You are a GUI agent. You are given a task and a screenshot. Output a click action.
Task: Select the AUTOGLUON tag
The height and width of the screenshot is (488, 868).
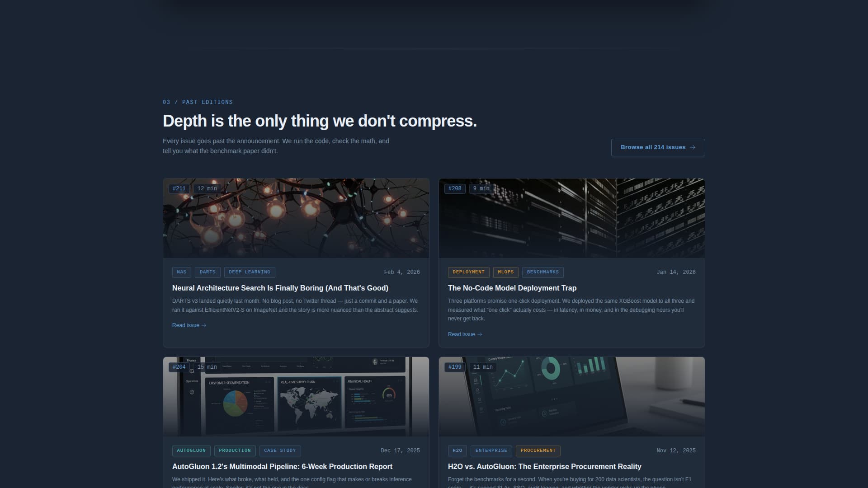pyautogui.click(x=191, y=450)
